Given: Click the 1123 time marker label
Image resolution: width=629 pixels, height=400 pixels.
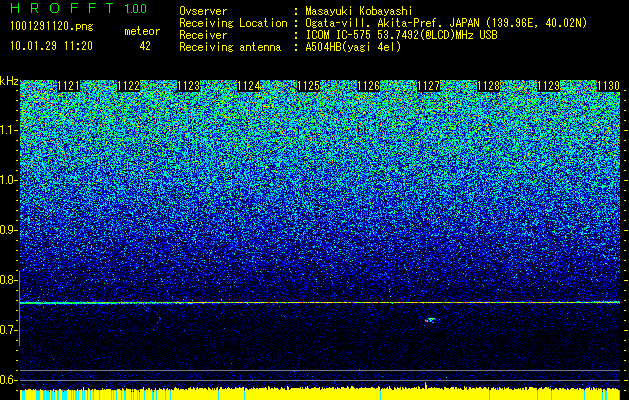Looking at the screenshot, I should point(189,86).
